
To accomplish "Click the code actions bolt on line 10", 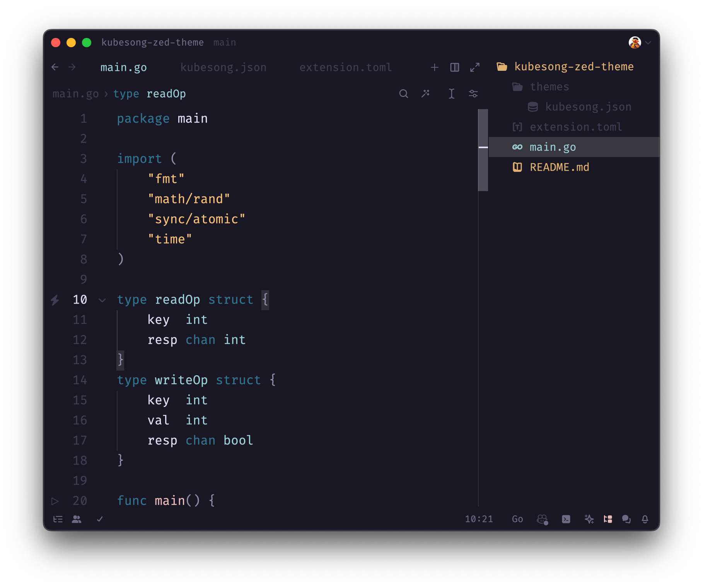I will pos(55,300).
